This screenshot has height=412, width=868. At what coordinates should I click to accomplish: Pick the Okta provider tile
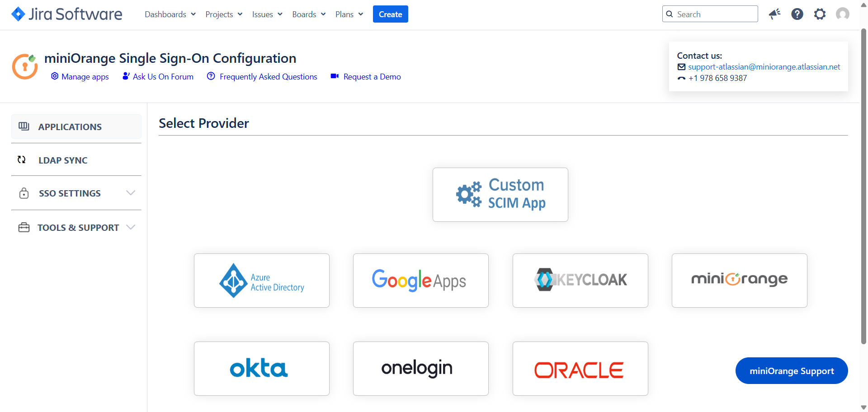[262, 369]
